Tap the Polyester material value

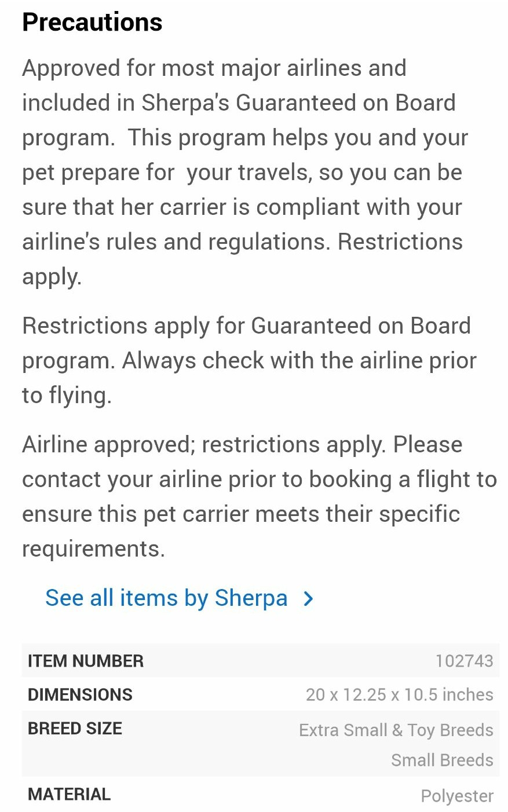[457, 796]
